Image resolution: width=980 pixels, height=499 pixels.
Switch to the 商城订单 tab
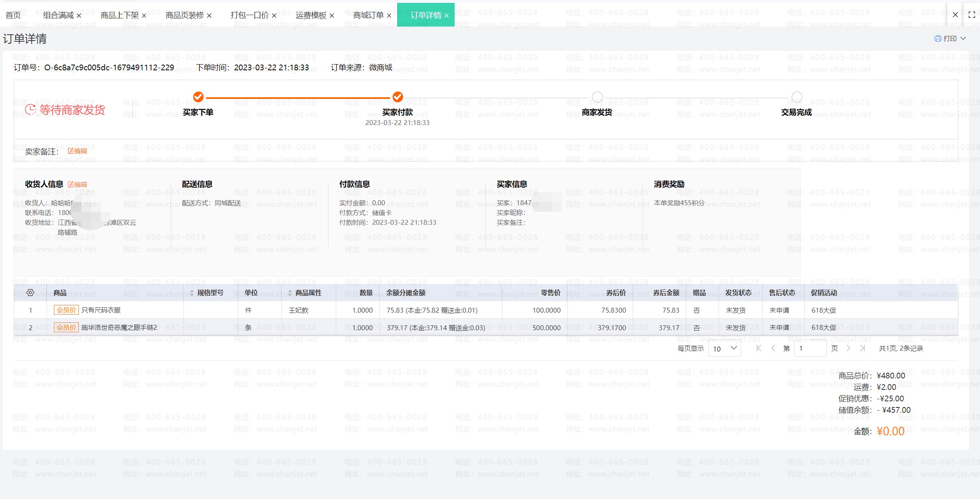coord(368,16)
